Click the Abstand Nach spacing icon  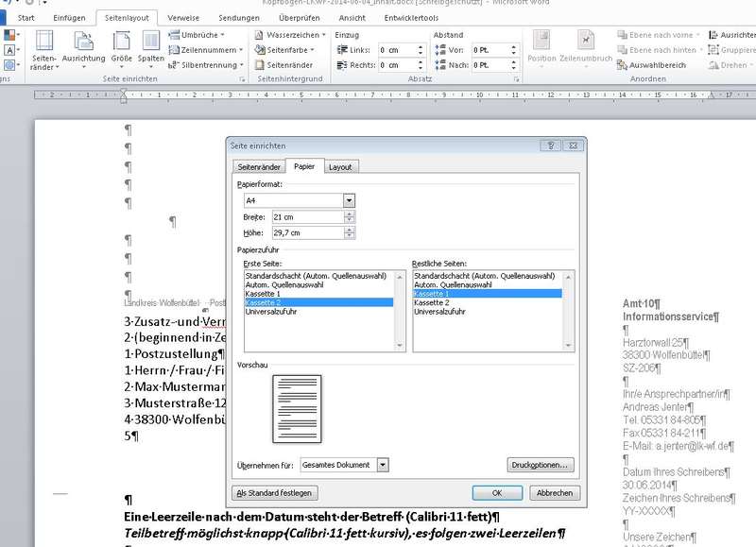point(440,64)
